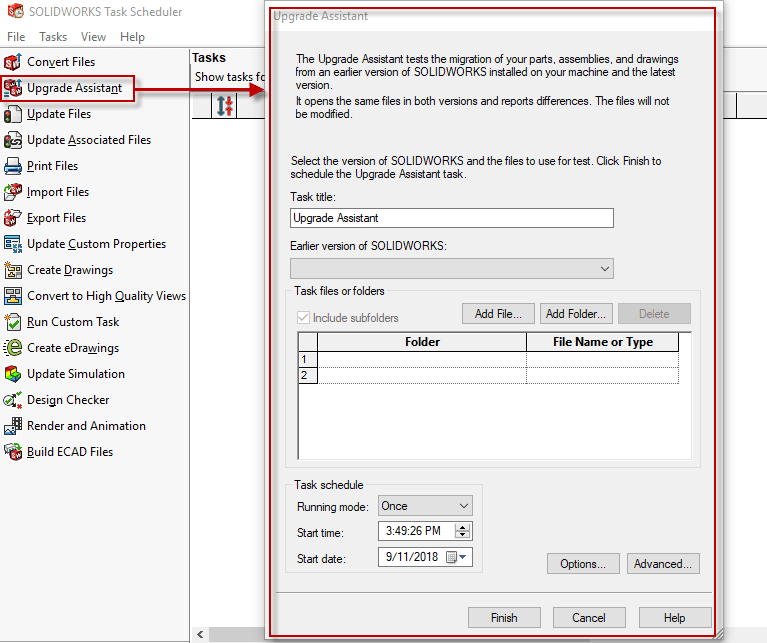Select Update Custom Properties label
Viewport: 767px width, 643px height.
(x=96, y=244)
